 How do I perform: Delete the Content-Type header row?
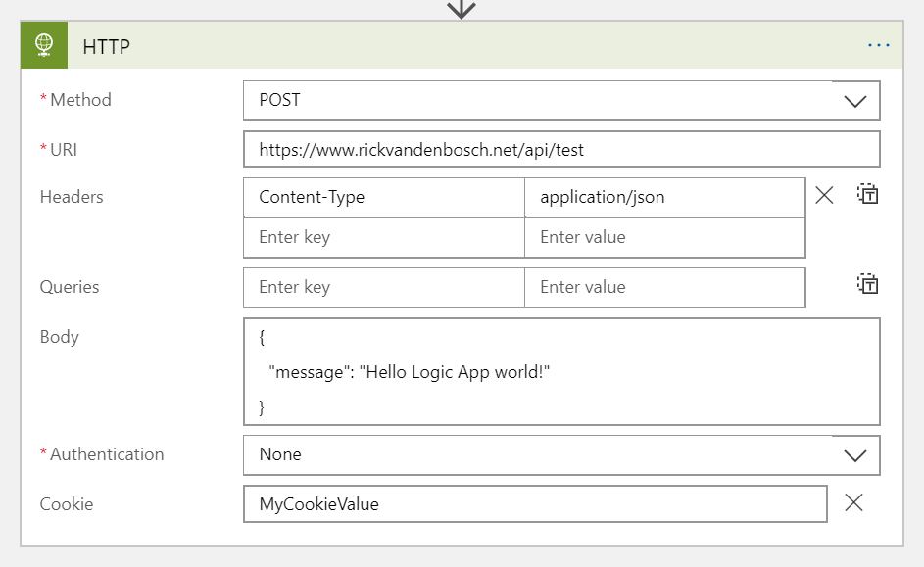pyautogui.click(x=824, y=196)
